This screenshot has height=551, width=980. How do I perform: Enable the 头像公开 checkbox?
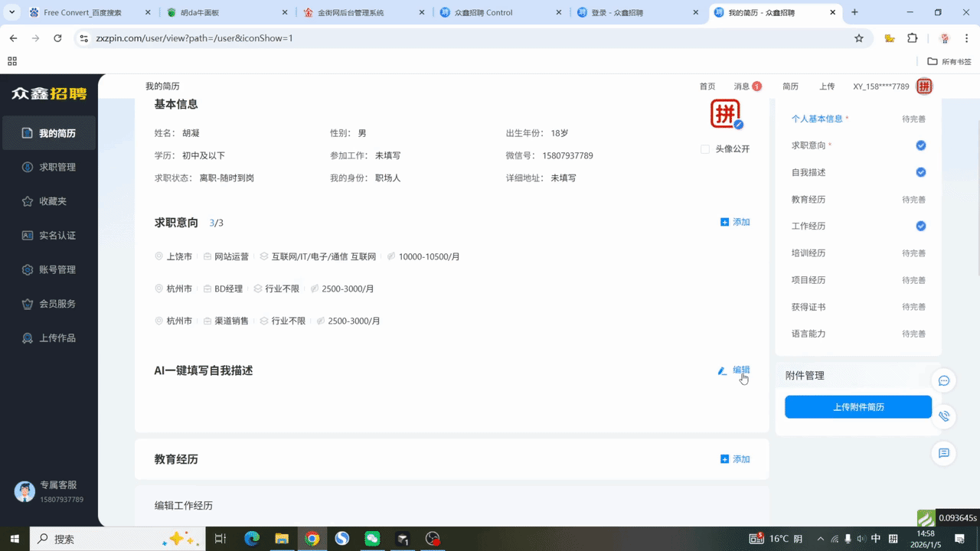pyautogui.click(x=705, y=149)
